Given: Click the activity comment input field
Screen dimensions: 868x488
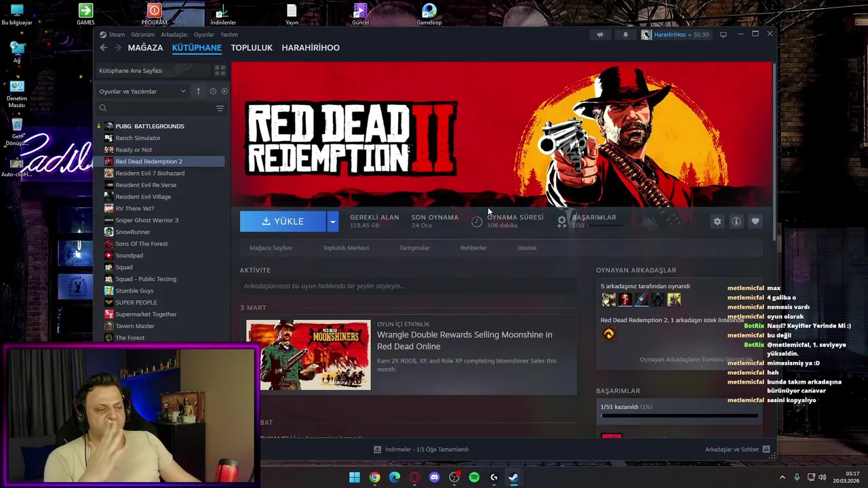Looking at the screenshot, I should (408, 286).
